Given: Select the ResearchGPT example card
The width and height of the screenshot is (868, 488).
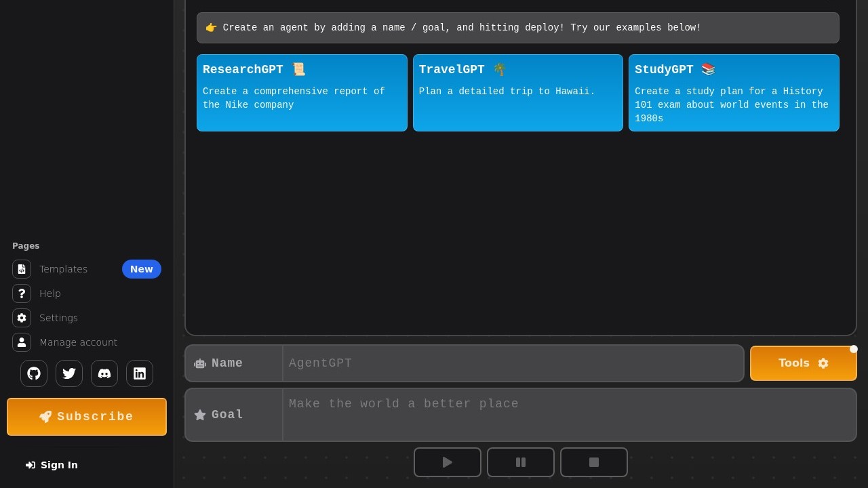Looking at the screenshot, I should click(302, 93).
